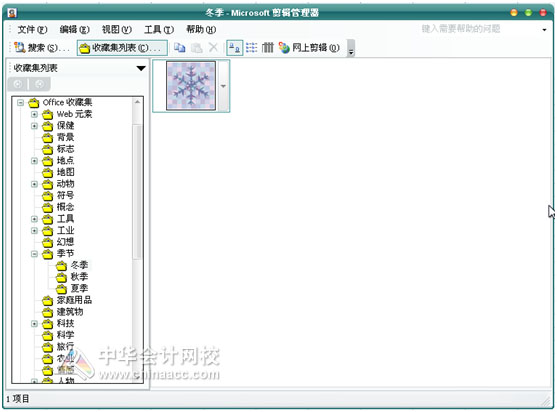Select the 夏季 subfolder icon
Viewport: 557px width, 412px height.
coord(61,289)
